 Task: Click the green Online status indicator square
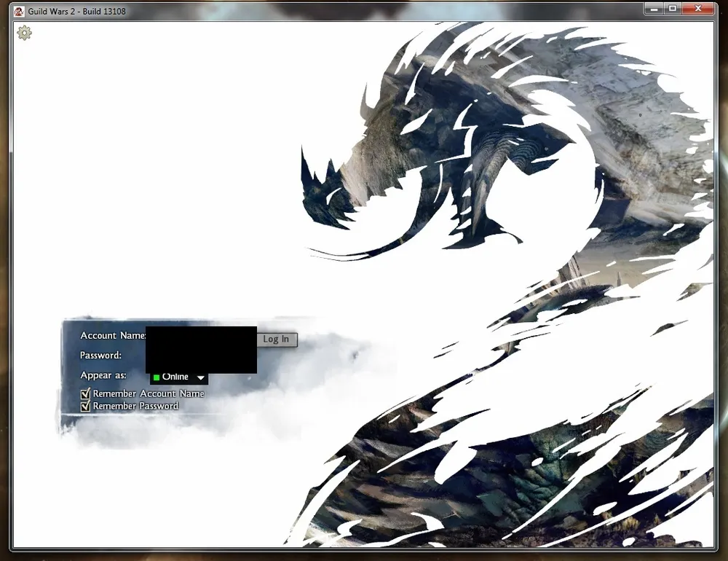coord(157,377)
